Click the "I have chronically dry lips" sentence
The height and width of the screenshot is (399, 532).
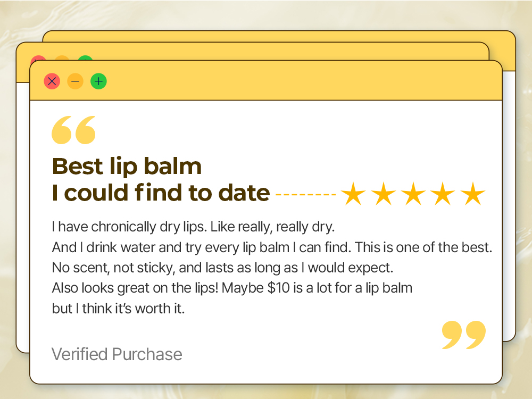click(193, 227)
